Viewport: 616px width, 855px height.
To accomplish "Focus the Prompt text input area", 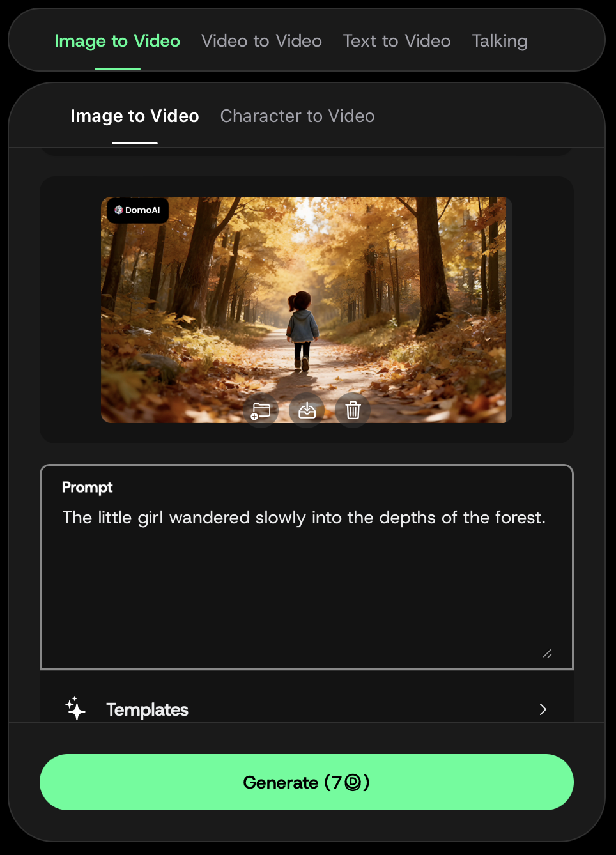I will tap(307, 567).
